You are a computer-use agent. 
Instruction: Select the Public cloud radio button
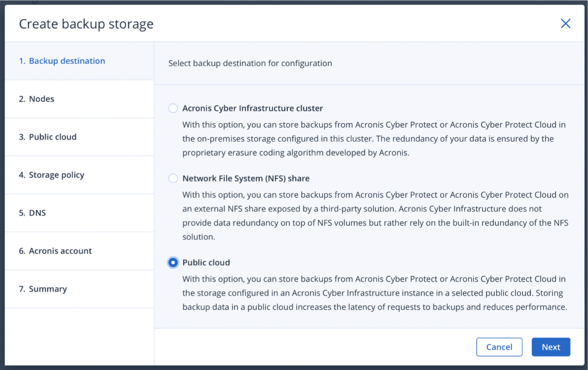[173, 262]
